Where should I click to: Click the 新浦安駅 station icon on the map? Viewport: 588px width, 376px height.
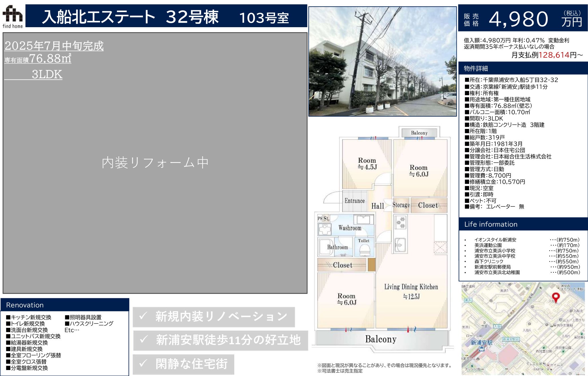481,348
